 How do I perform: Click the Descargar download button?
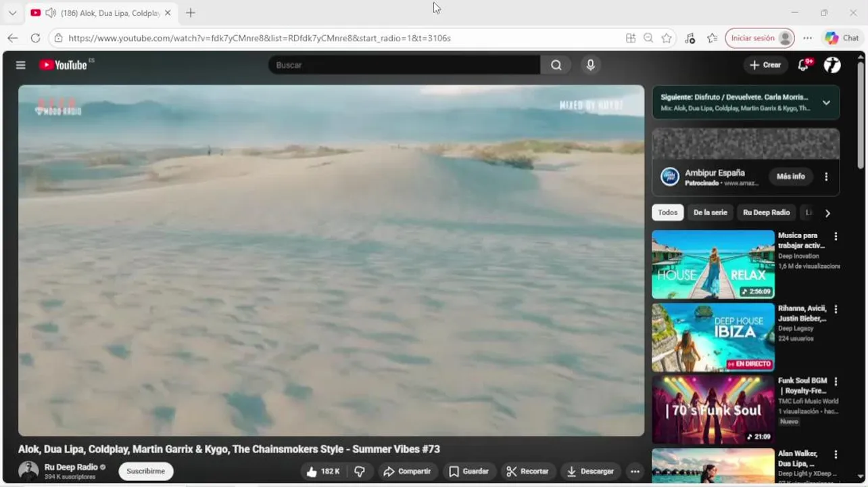pyautogui.click(x=590, y=471)
